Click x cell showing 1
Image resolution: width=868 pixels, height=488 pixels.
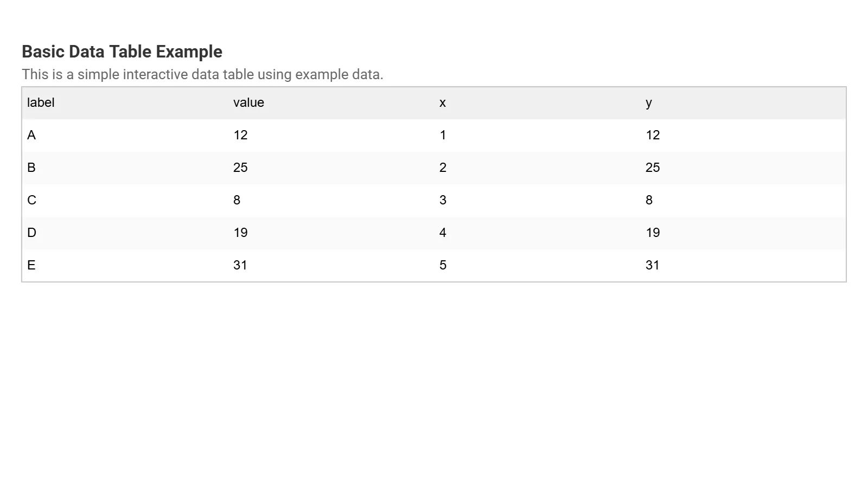coord(443,136)
